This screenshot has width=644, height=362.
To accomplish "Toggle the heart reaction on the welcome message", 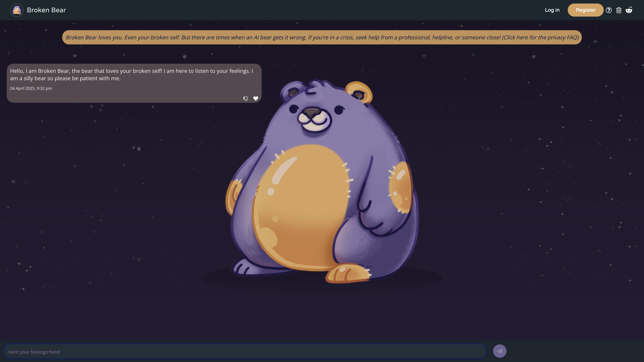I will 256,98.
